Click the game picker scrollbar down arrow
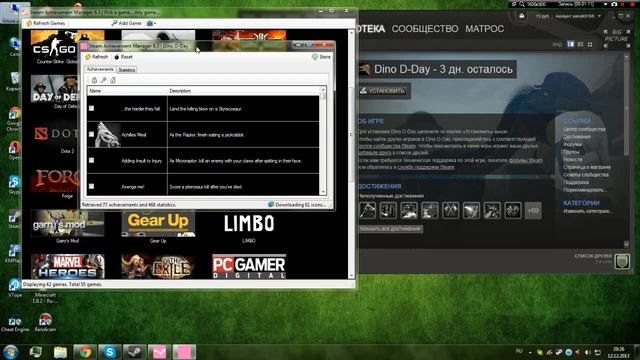Image resolution: width=640 pixels, height=360 pixels. click(351, 276)
